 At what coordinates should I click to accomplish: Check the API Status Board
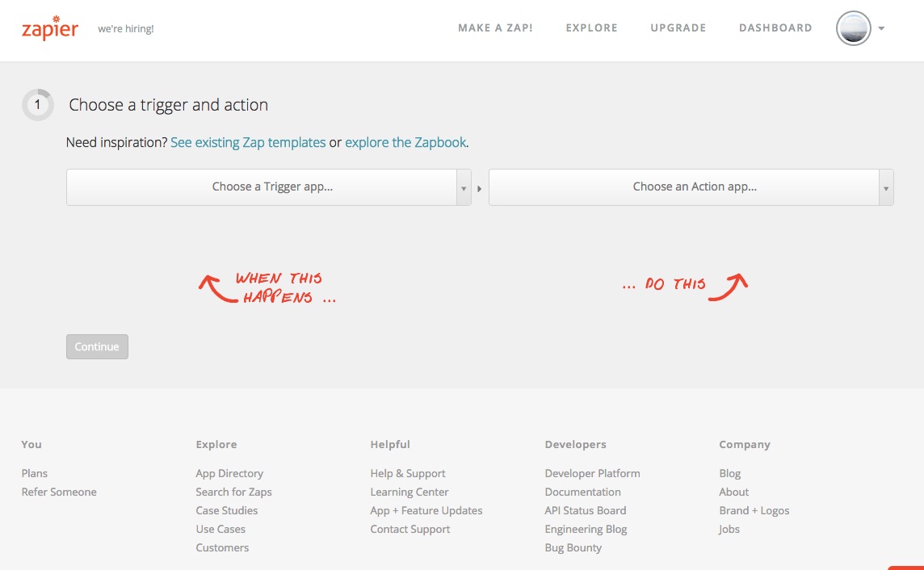click(x=585, y=510)
